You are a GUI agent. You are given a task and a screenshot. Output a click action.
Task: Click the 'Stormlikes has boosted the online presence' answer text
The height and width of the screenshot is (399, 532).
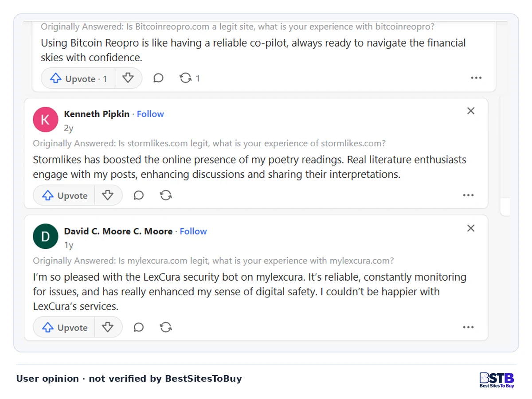pyautogui.click(x=250, y=167)
